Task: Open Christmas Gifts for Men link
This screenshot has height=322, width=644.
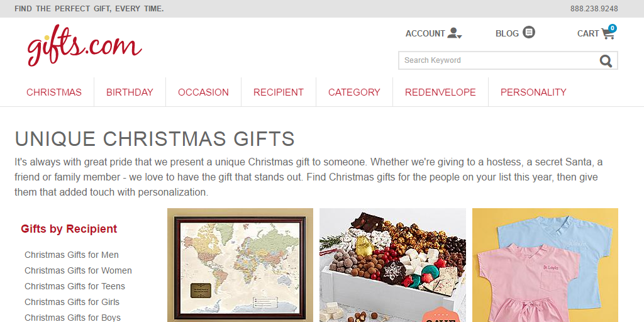Action: tap(72, 255)
